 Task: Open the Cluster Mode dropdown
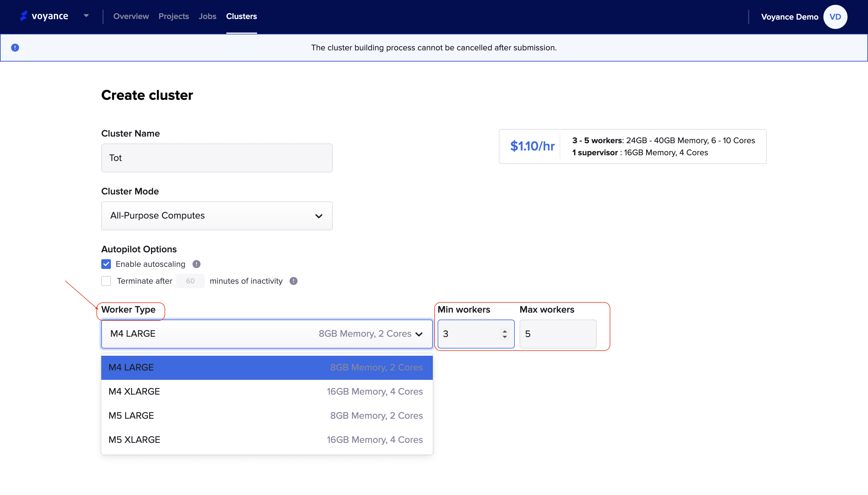(217, 216)
